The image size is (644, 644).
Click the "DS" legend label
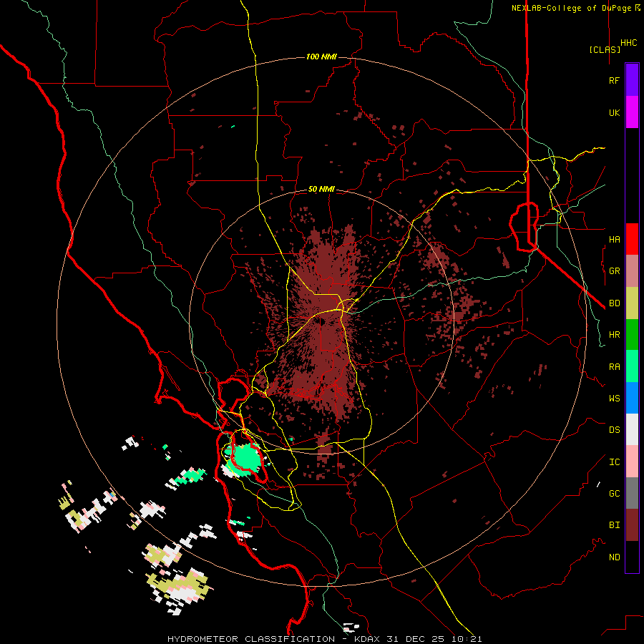tap(614, 430)
